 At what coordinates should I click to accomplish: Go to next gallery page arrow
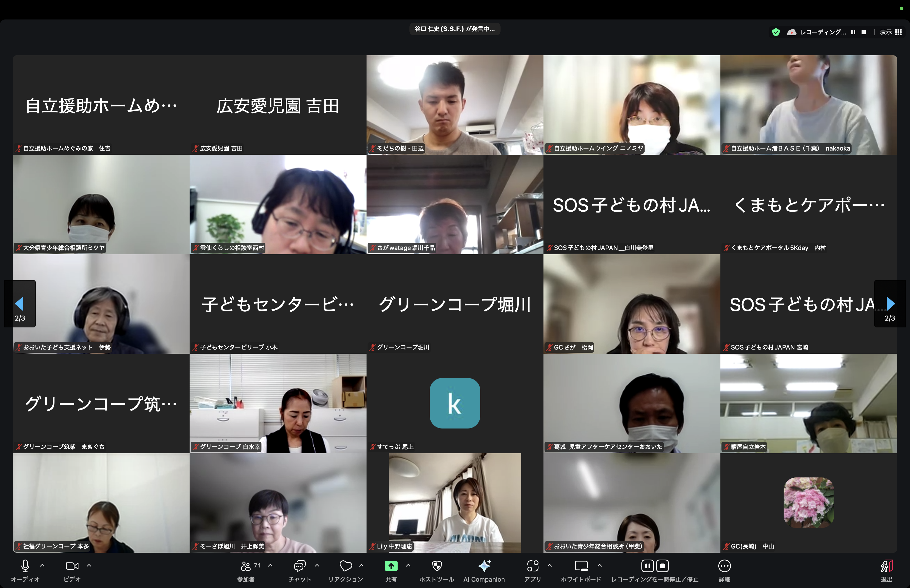click(x=890, y=303)
